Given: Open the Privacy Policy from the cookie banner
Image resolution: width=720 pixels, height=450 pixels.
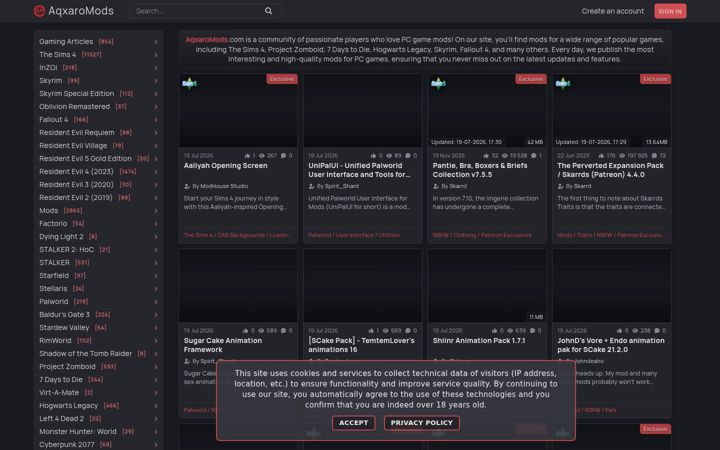Looking at the screenshot, I should tap(422, 423).
